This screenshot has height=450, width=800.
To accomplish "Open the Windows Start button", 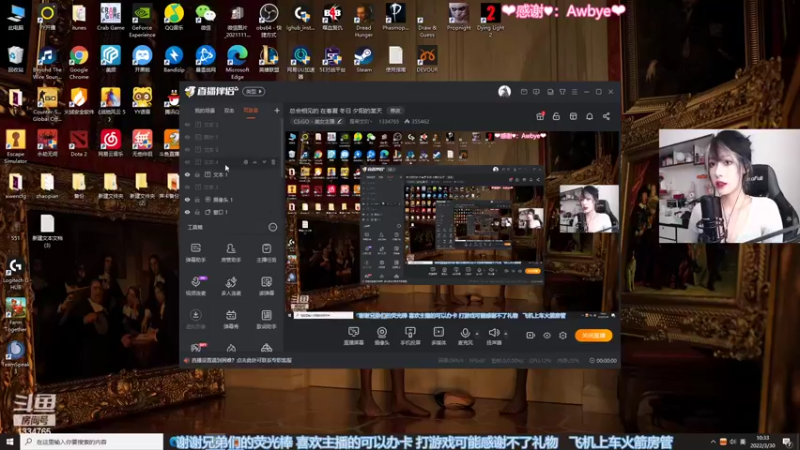I will [10, 442].
